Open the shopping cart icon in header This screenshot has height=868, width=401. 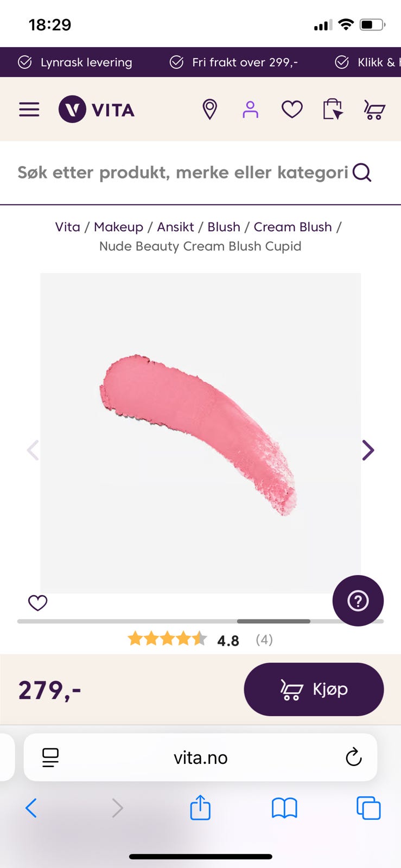[x=374, y=110]
